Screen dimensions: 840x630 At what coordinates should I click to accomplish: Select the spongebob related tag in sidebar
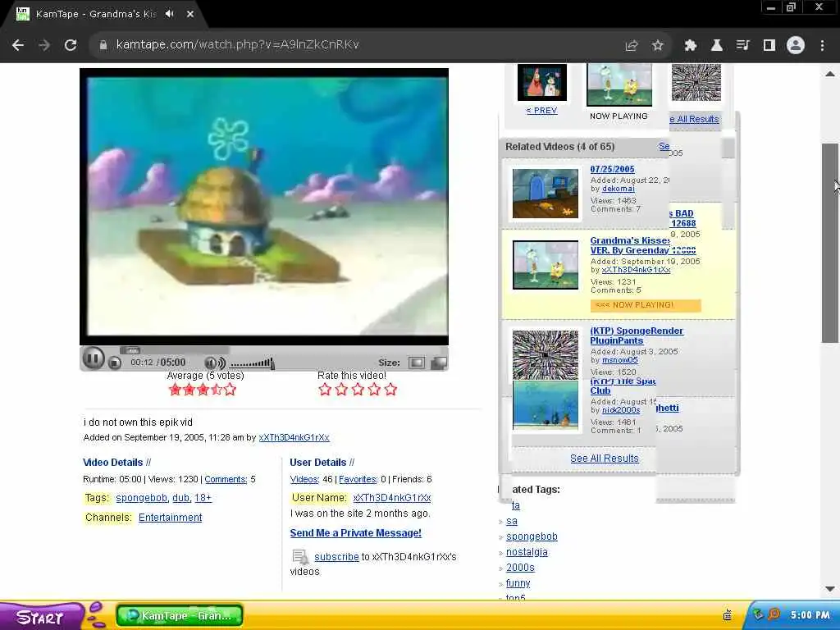point(532,536)
